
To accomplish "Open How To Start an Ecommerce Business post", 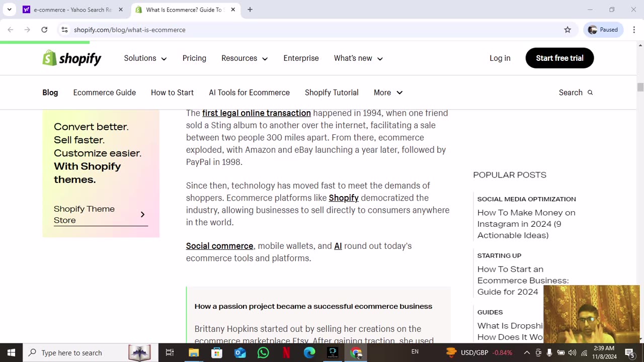I will (523, 281).
